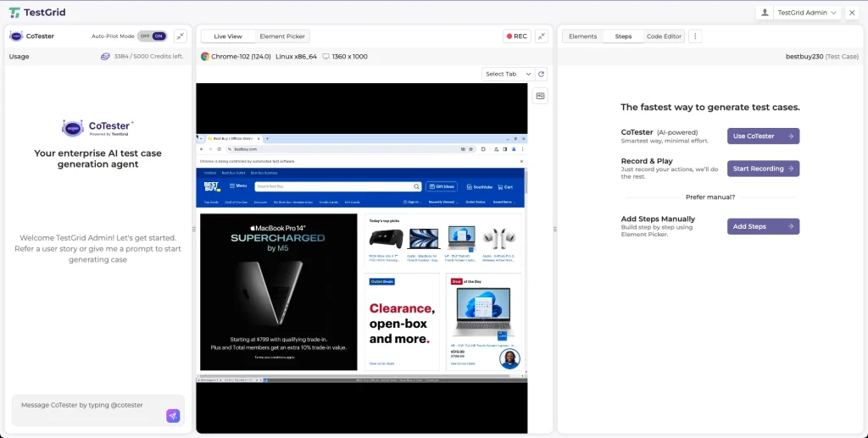
Task: Open the Elements tab
Action: (582, 36)
